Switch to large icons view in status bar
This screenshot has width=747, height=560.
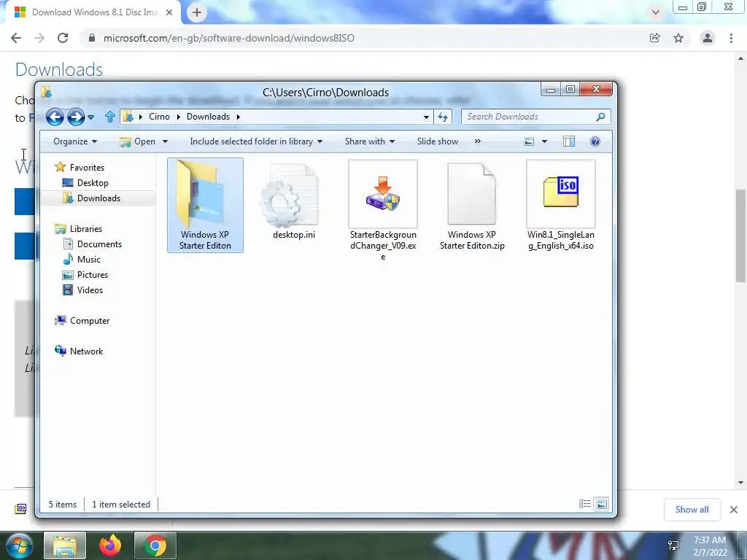(x=602, y=504)
